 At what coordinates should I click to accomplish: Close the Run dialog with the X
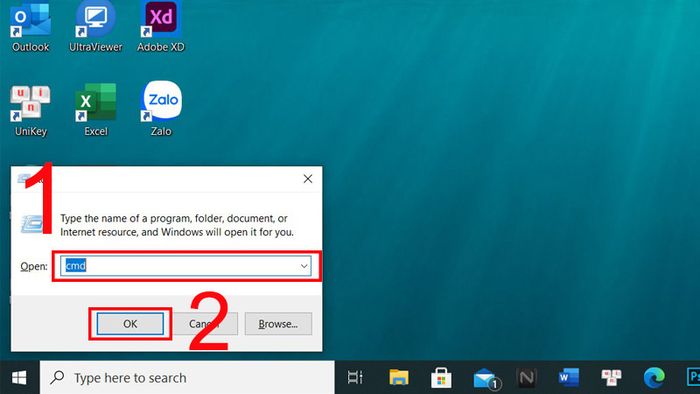coord(308,179)
